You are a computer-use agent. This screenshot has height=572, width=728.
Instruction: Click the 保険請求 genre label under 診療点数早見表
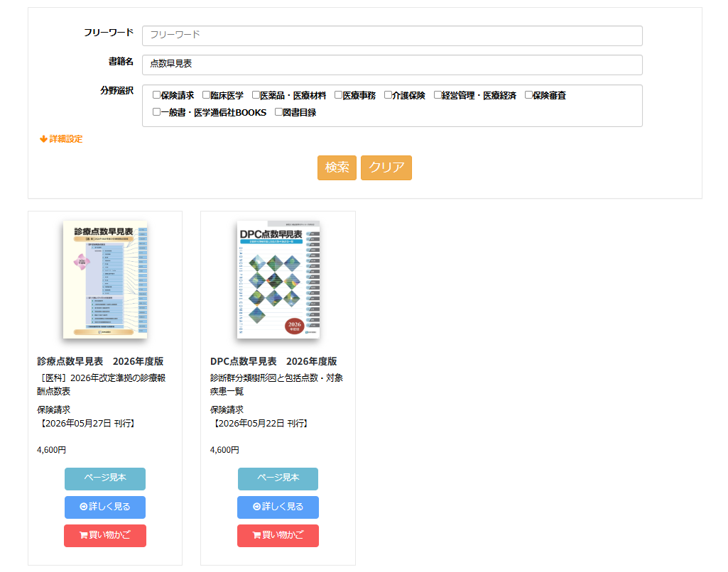(54, 409)
